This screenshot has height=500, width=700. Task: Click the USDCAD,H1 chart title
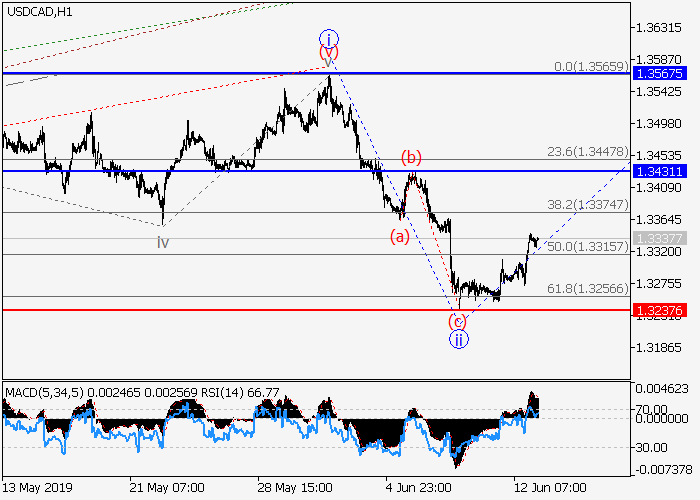[x=38, y=11]
